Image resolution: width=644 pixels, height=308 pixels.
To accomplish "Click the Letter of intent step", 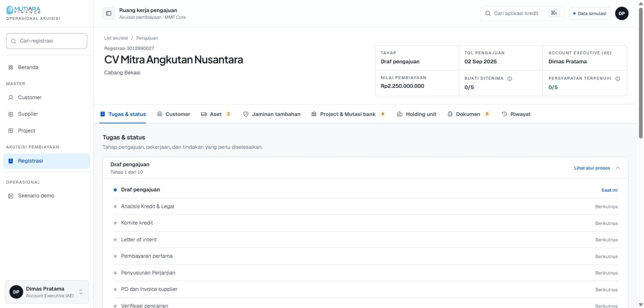I will (366, 239).
